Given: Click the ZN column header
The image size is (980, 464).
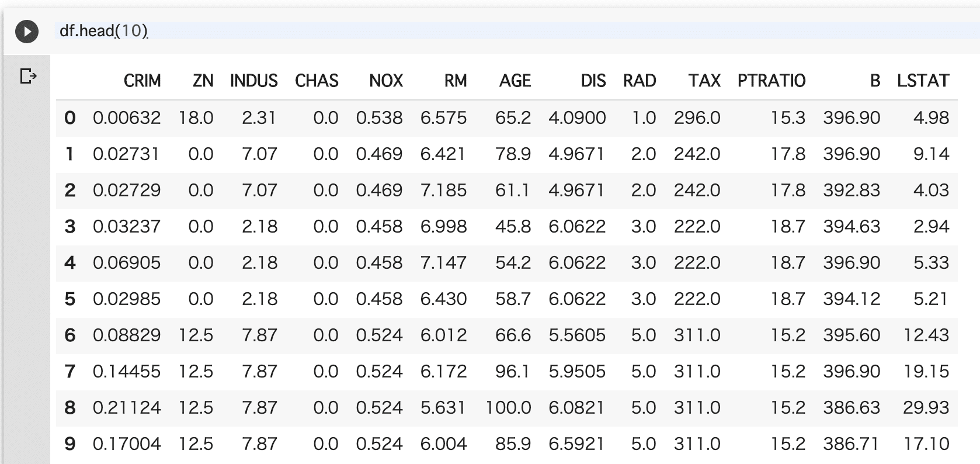Looking at the screenshot, I should pos(203,81).
